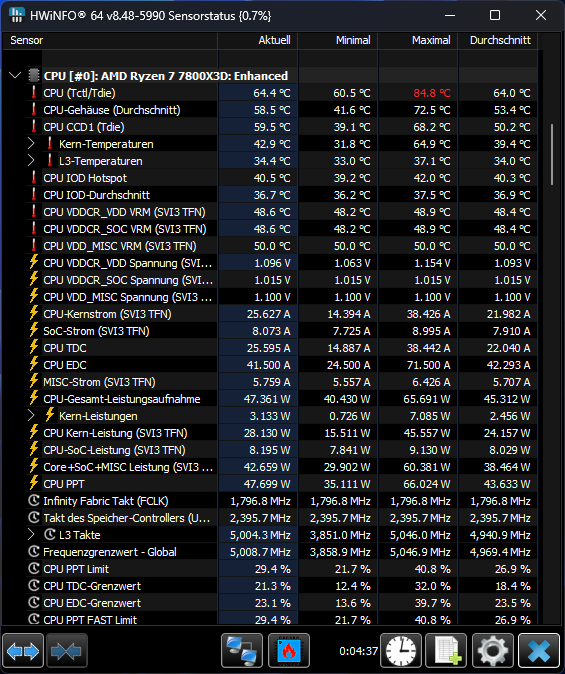Viewport: 565px width, 674px height.
Task: Click the Minimal column header
Action: 338,40
